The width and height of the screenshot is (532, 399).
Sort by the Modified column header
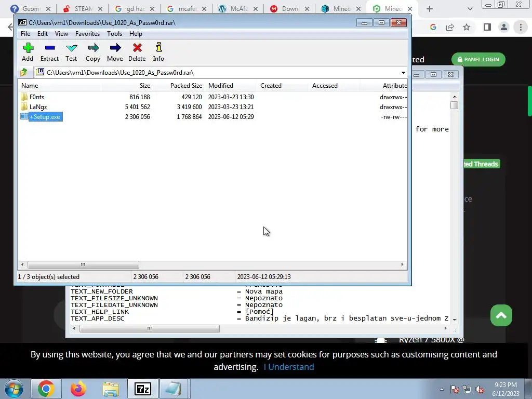pos(231,86)
